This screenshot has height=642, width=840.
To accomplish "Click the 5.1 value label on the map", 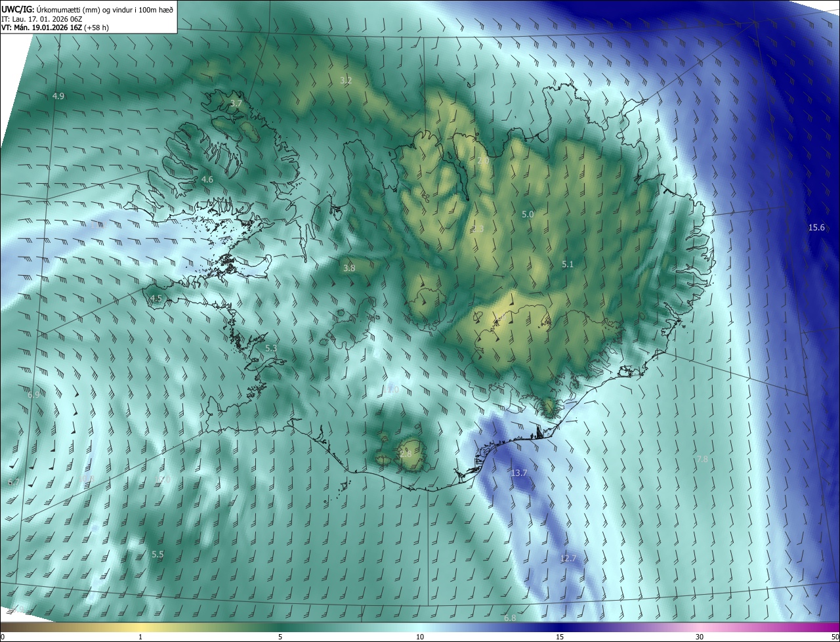I will click(568, 265).
